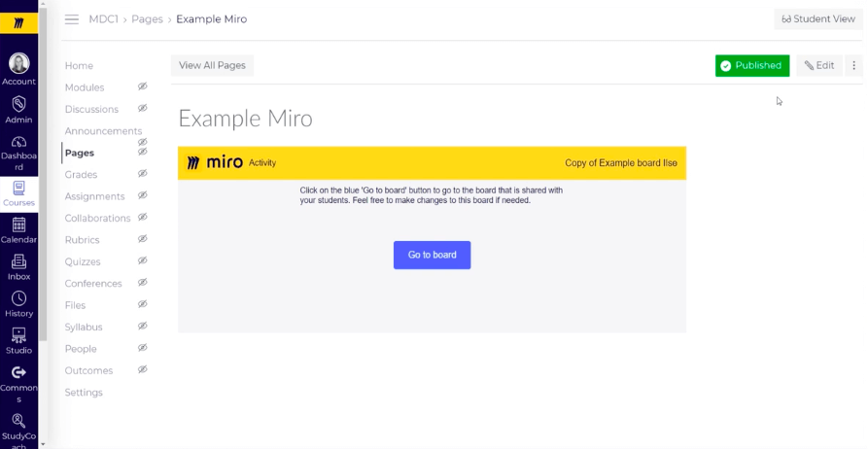Screen dimensions: 868x449
Task: Open the Account avatar in global navigation
Action: coord(18,64)
